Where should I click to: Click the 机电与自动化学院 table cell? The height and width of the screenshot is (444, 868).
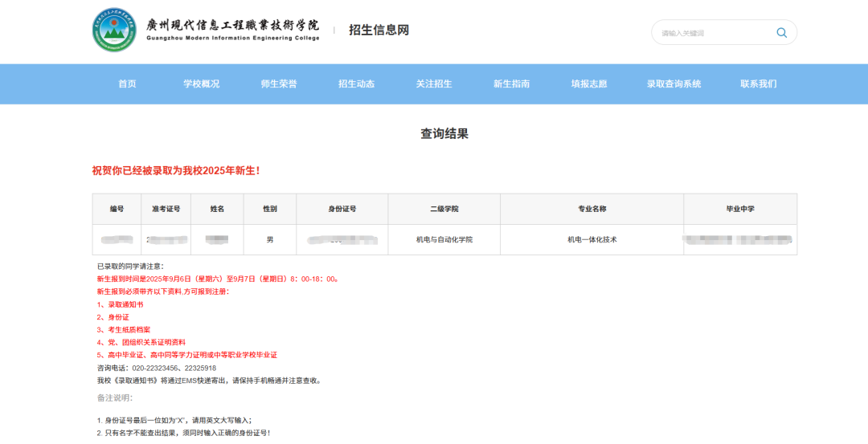click(444, 240)
